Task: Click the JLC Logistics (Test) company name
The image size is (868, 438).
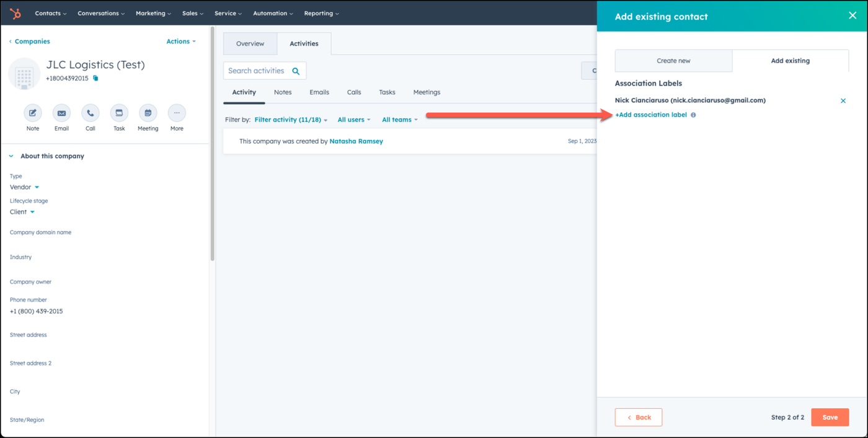Action: (x=95, y=64)
